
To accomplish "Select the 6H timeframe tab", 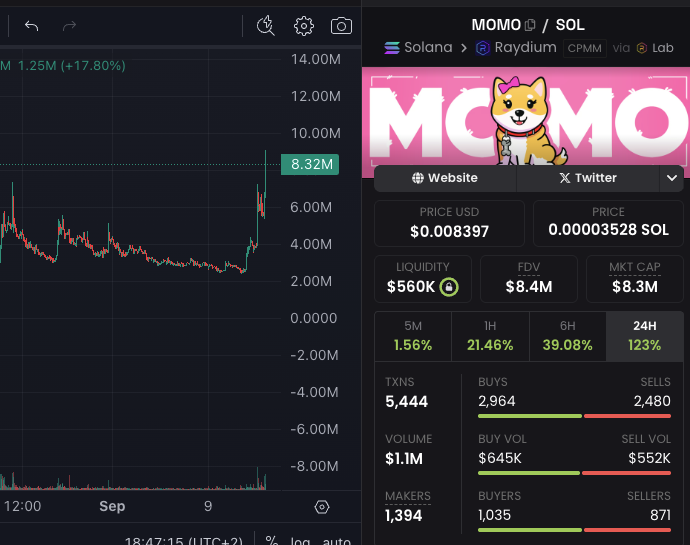I will 568,336.
